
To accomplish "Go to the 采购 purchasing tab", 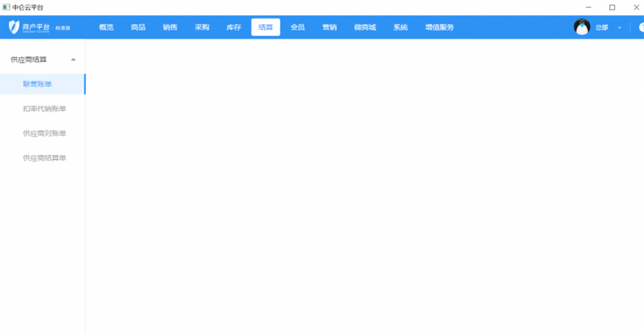I will 202,27.
